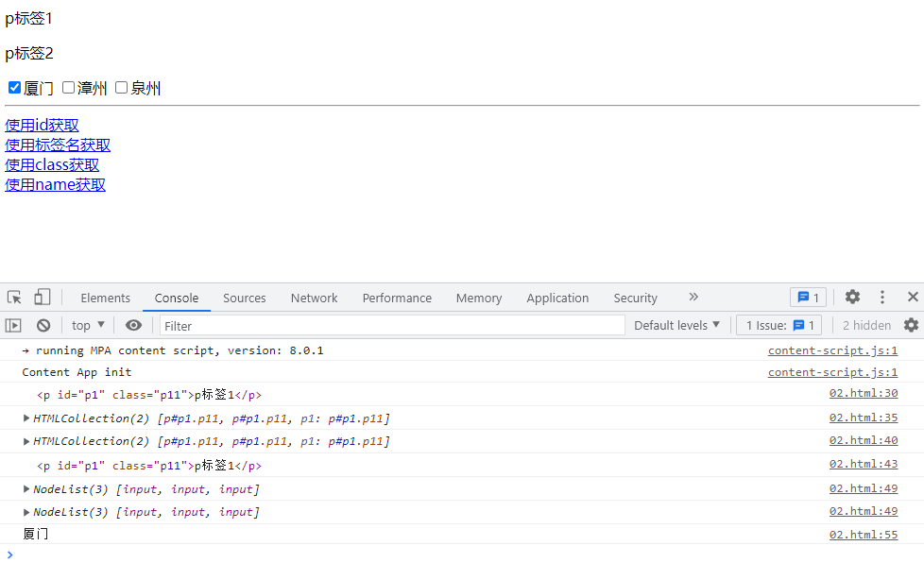Create a live expression with the eye icon

coord(133,325)
